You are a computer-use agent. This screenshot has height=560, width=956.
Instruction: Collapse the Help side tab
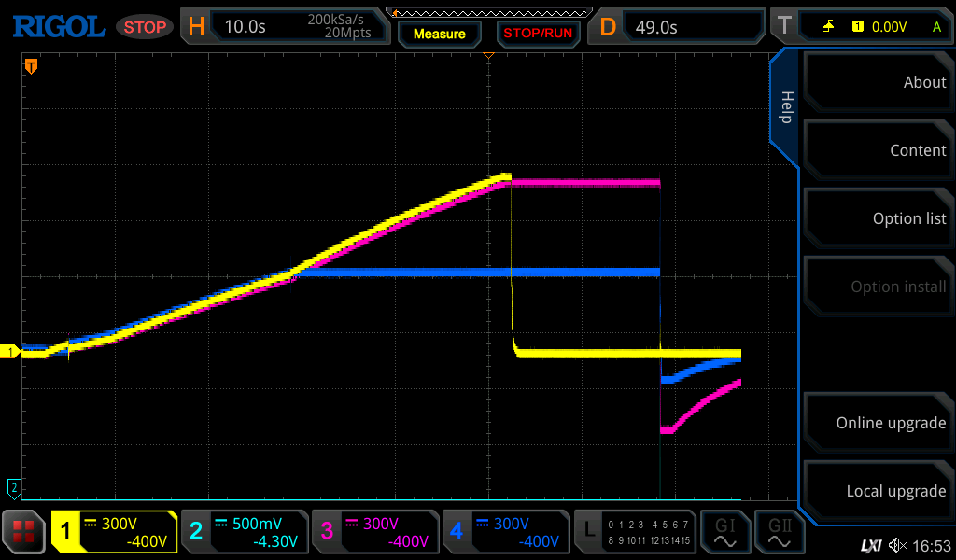click(786, 107)
